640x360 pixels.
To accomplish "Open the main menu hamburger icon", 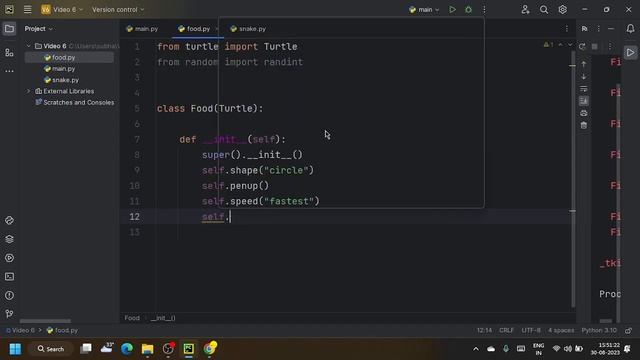I will 27,9.
